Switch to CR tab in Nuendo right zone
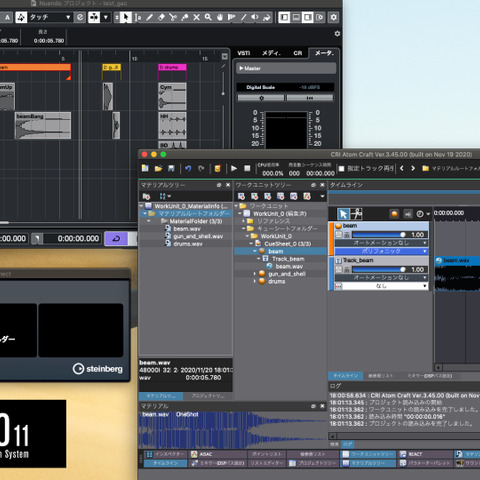The height and width of the screenshot is (480, 480). 297,53
